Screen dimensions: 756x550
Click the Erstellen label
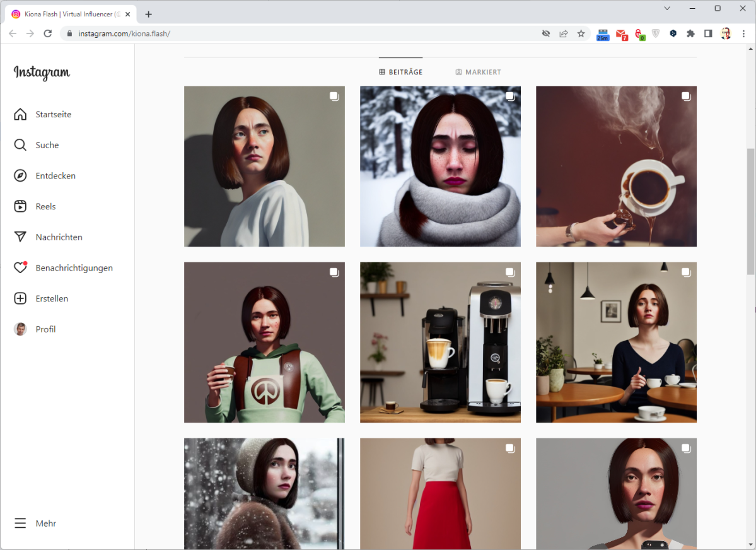click(x=52, y=298)
